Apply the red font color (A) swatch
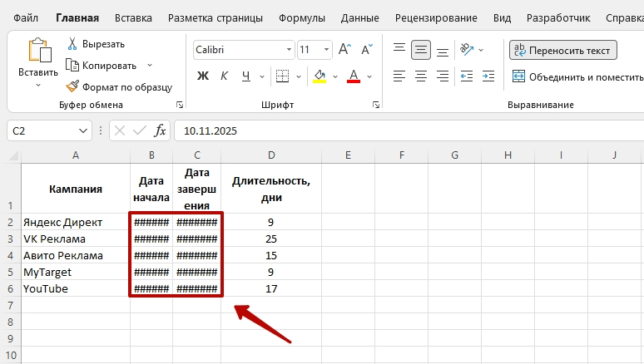The height and width of the screenshot is (364, 644). click(353, 76)
